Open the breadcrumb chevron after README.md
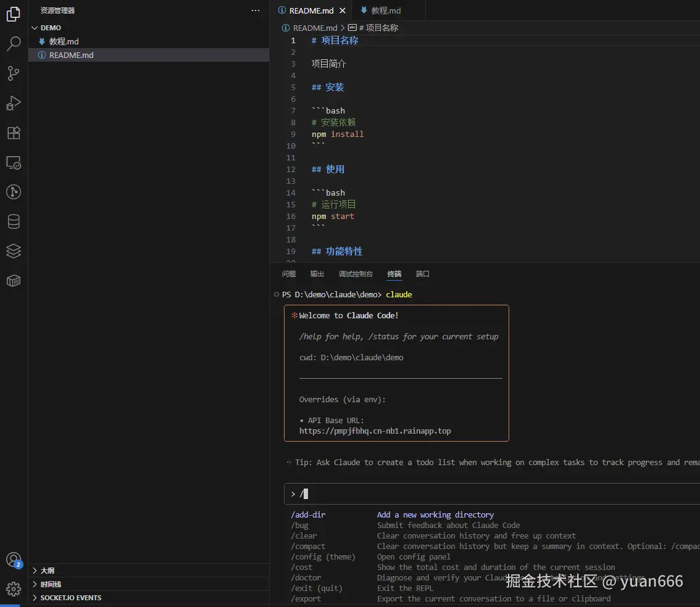 click(x=343, y=28)
